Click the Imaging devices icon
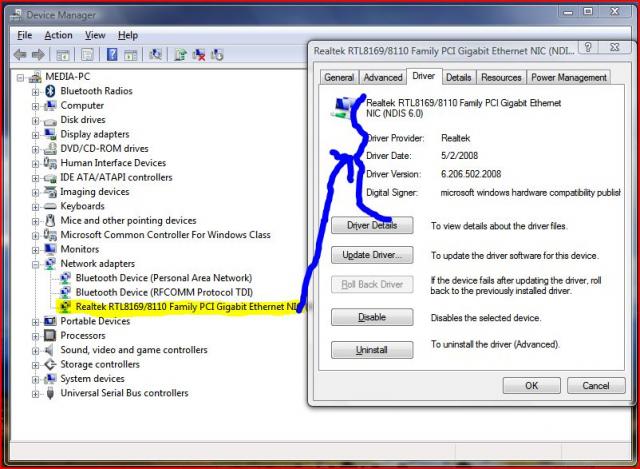The image size is (640, 469). 50,191
